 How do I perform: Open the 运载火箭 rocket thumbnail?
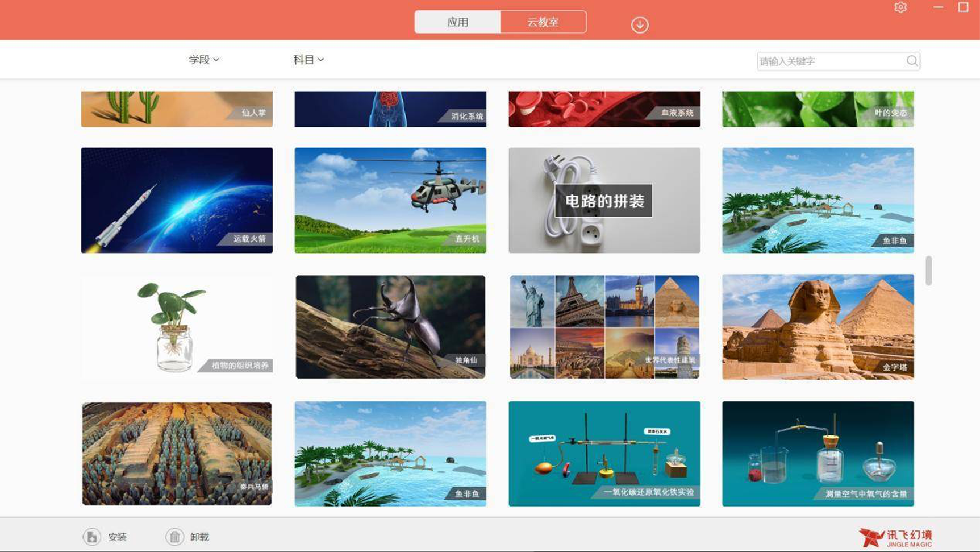[177, 200]
